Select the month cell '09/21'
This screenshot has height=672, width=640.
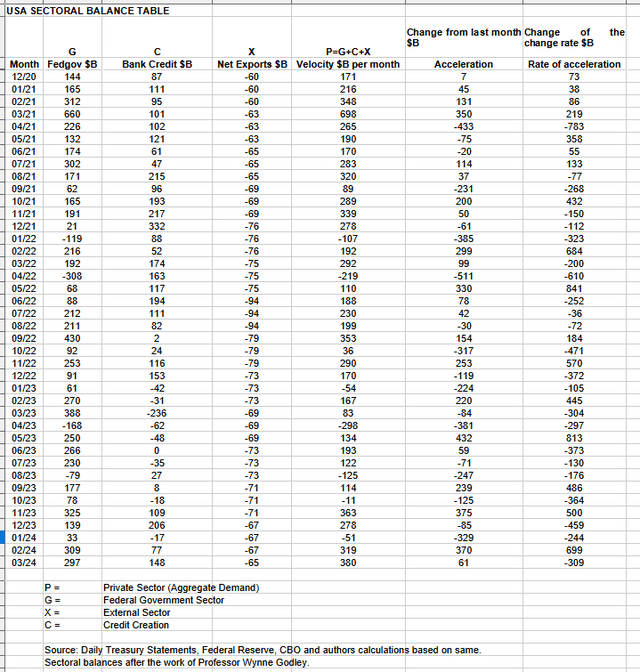pos(24,189)
